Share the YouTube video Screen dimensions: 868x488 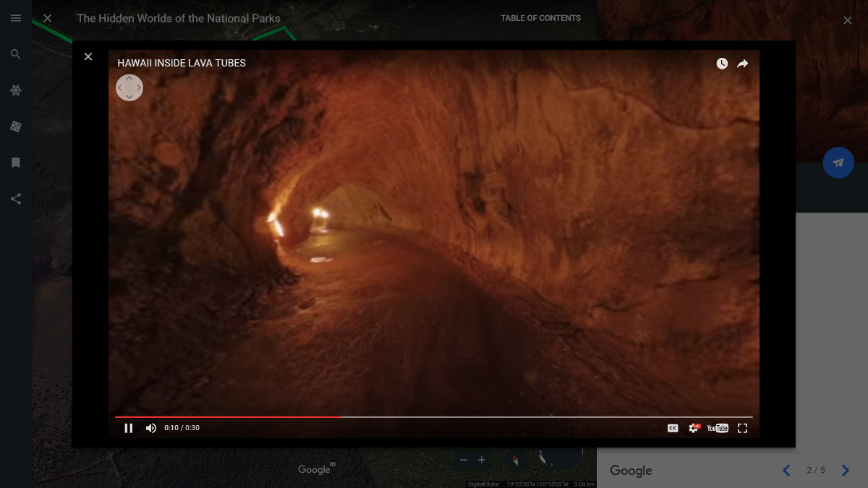pos(743,64)
